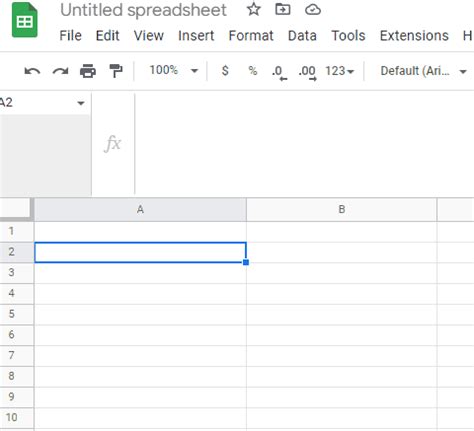The image size is (474, 431).
Task: Open the 100% zoom dropdown
Action: [173, 70]
